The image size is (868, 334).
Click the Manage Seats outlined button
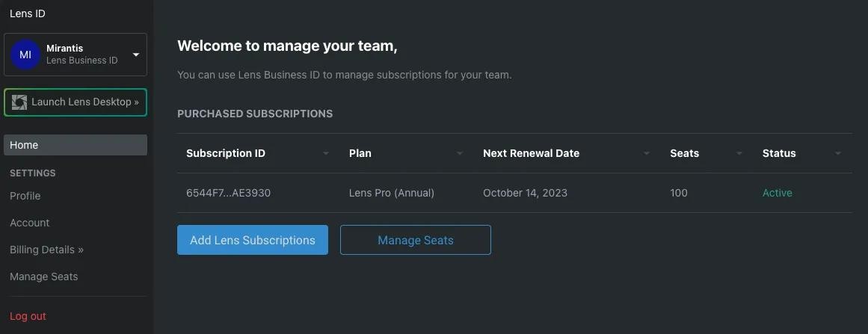click(x=416, y=240)
